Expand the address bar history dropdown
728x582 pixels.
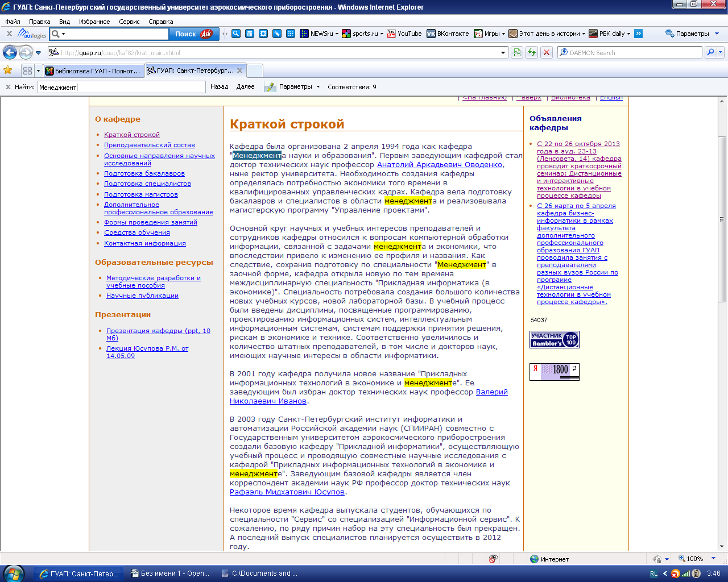[503, 53]
